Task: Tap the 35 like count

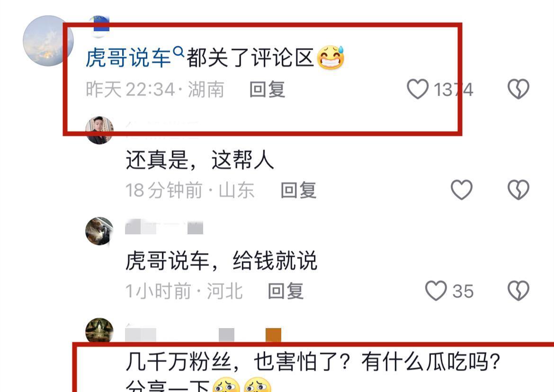Action: (x=463, y=291)
